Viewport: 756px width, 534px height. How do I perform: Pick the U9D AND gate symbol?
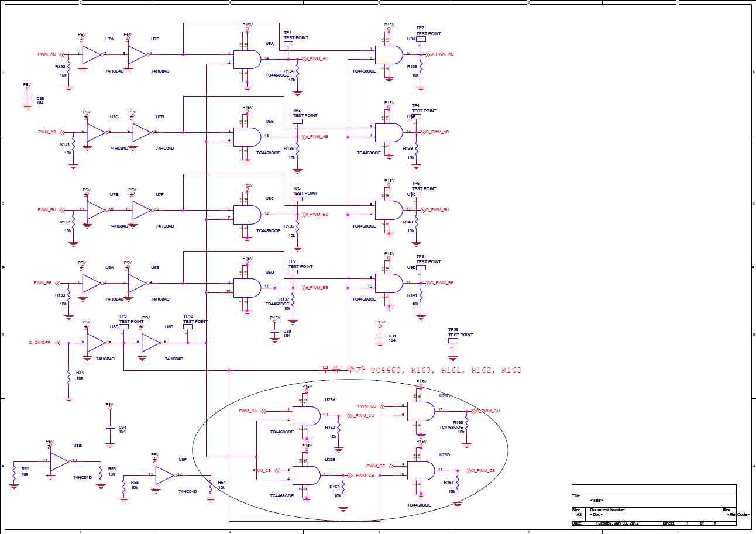pyautogui.click(x=389, y=283)
